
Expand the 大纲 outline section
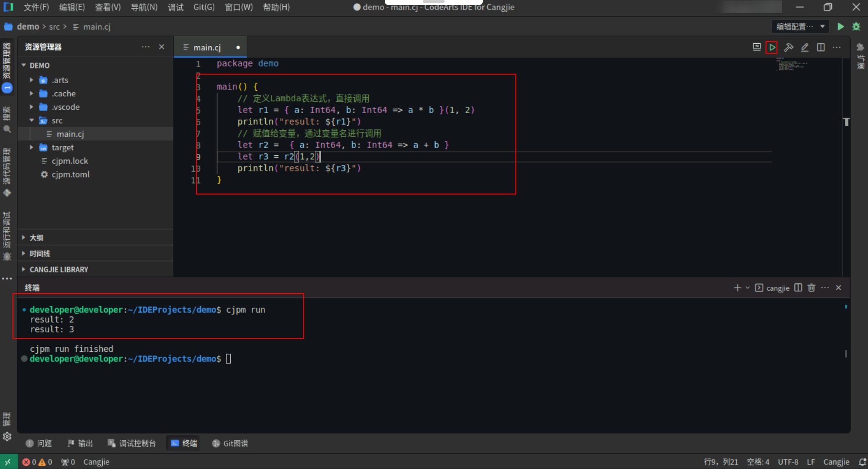pyautogui.click(x=95, y=237)
